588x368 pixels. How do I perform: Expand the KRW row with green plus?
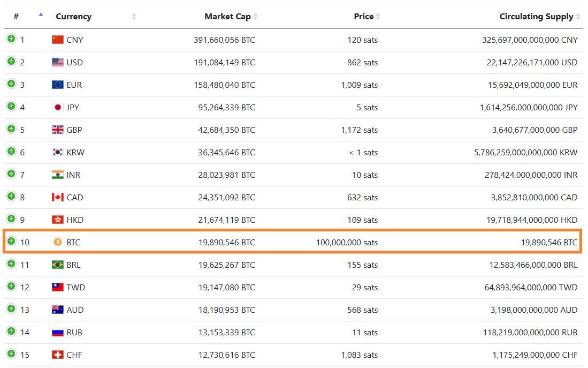tap(11, 152)
